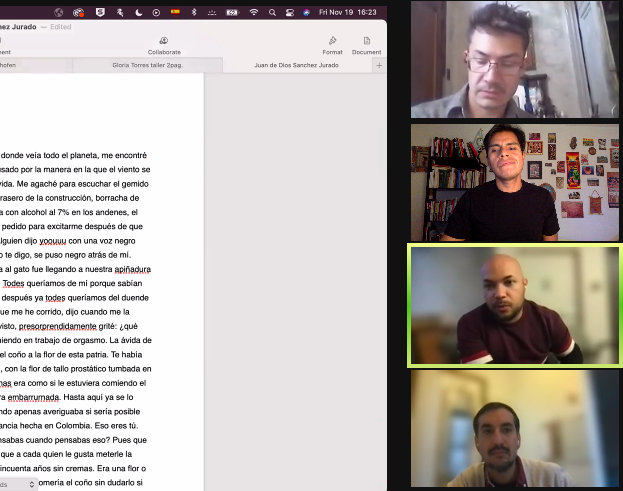The height and width of the screenshot is (491, 623).
Task: Click the Wi-Fi icon in the menu bar
Action: (253, 12)
